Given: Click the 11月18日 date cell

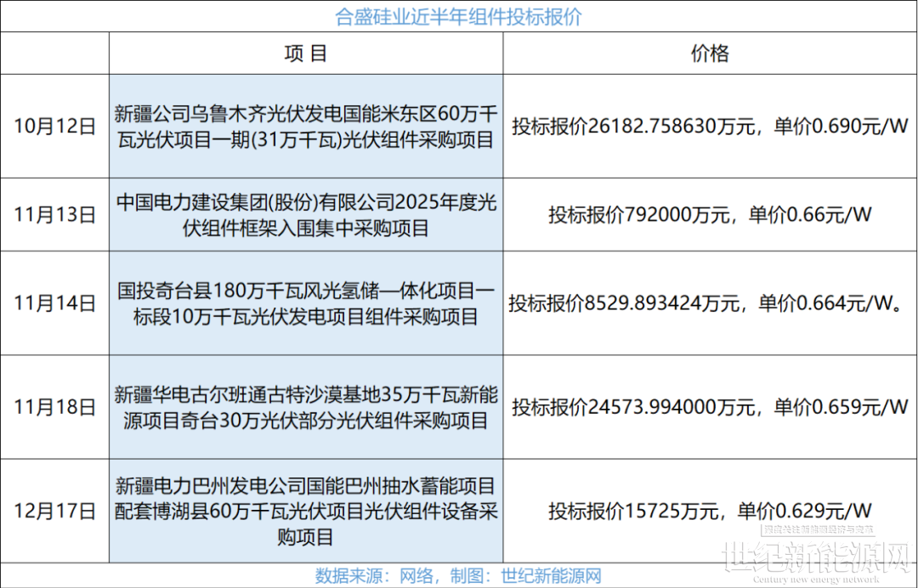Looking at the screenshot, I should 54,407.
